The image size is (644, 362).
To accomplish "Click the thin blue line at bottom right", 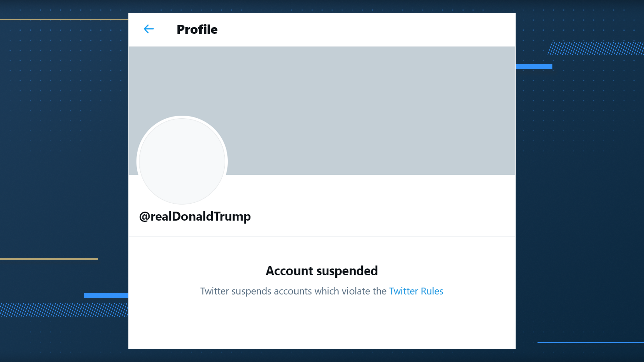I will (x=590, y=342).
